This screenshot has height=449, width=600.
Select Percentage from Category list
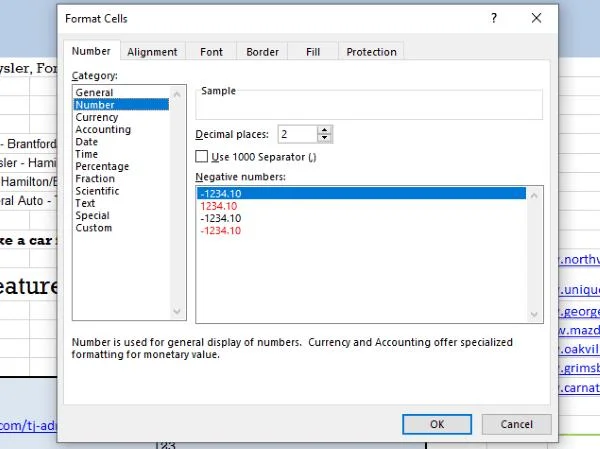click(x=102, y=166)
